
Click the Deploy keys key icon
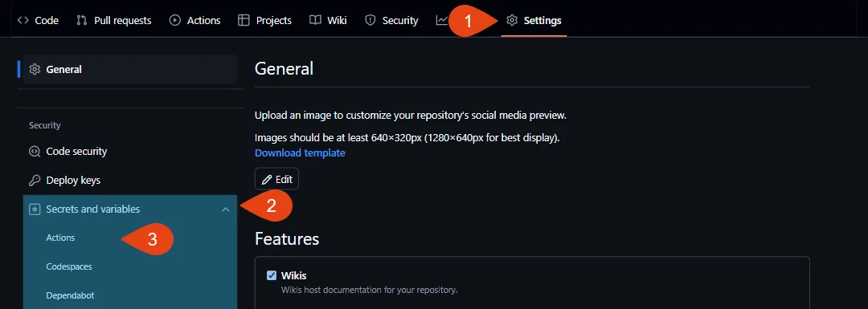point(35,181)
